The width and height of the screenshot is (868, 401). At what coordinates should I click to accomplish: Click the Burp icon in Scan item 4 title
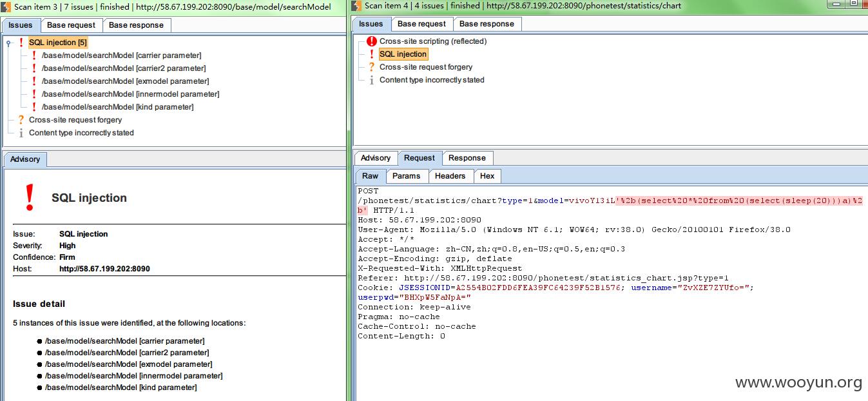coord(357,6)
